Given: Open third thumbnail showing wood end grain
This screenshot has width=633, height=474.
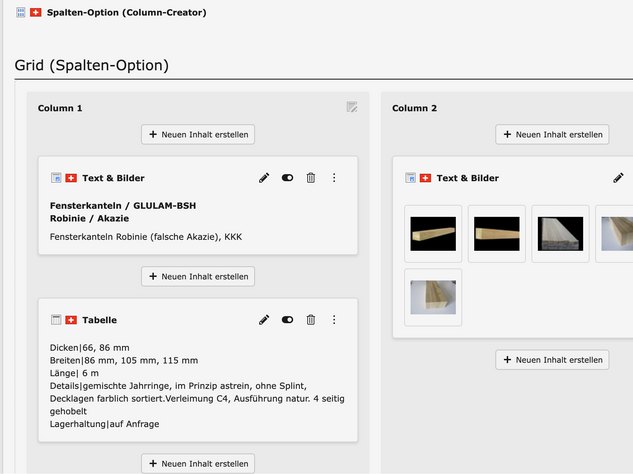Looking at the screenshot, I should (x=560, y=234).
